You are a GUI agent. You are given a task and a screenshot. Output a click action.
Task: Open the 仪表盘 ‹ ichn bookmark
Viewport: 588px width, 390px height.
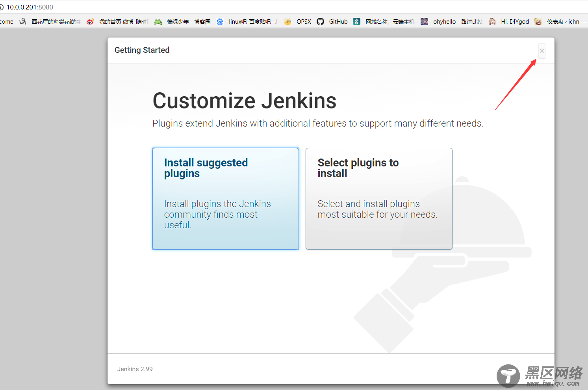[560, 22]
